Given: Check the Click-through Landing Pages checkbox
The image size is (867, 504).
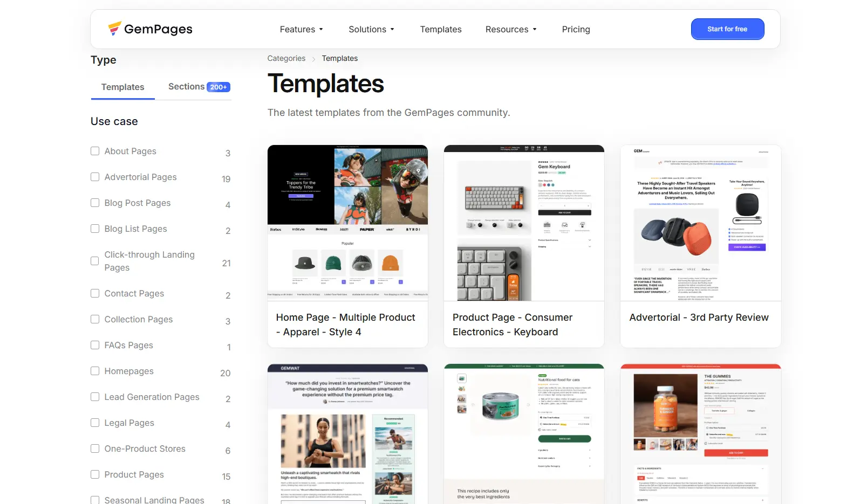Looking at the screenshot, I should (95, 261).
